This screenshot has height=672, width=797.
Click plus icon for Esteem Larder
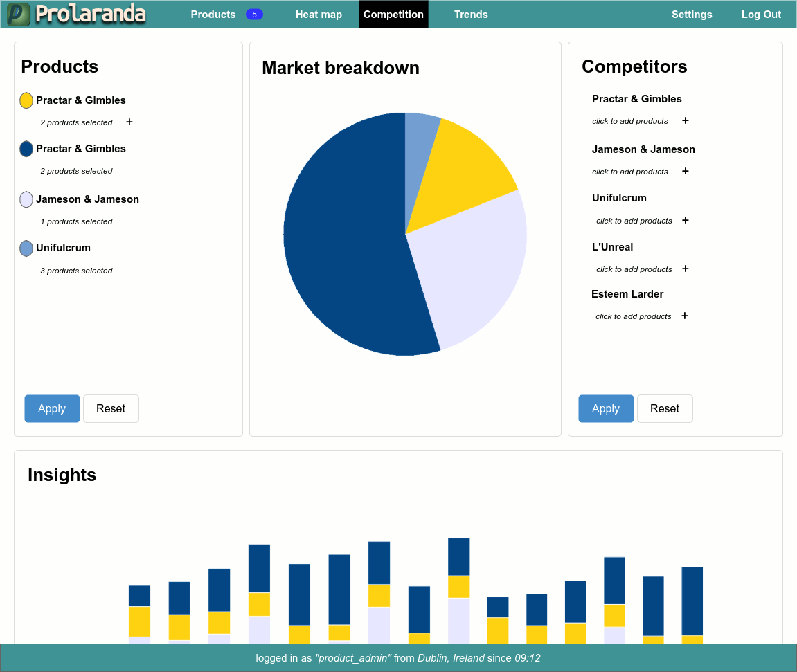(685, 316)
